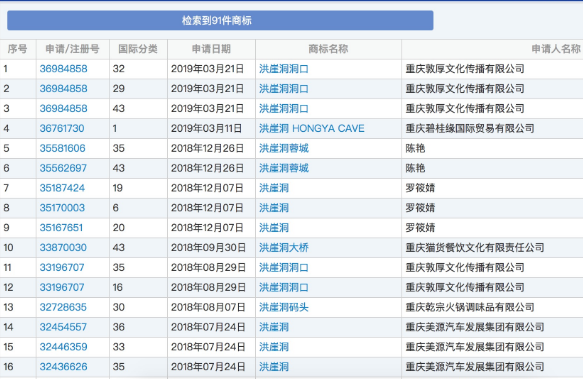Open trademark 洪崖洞洞口 in row 11
Image resolution: width=583 pixels, height=379 pixels.
[284, 267]
